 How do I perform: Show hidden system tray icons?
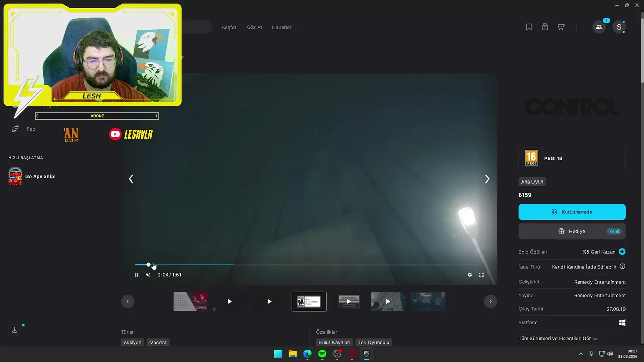click(580, 354)
